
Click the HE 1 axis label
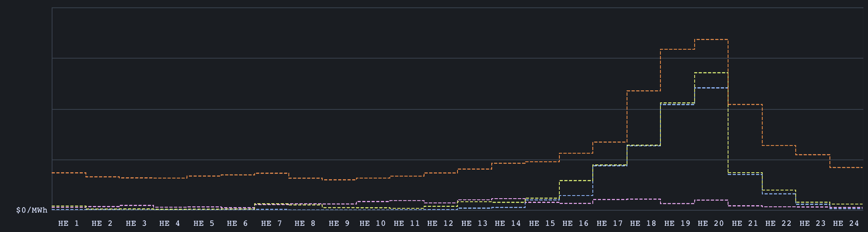(69, 223)
